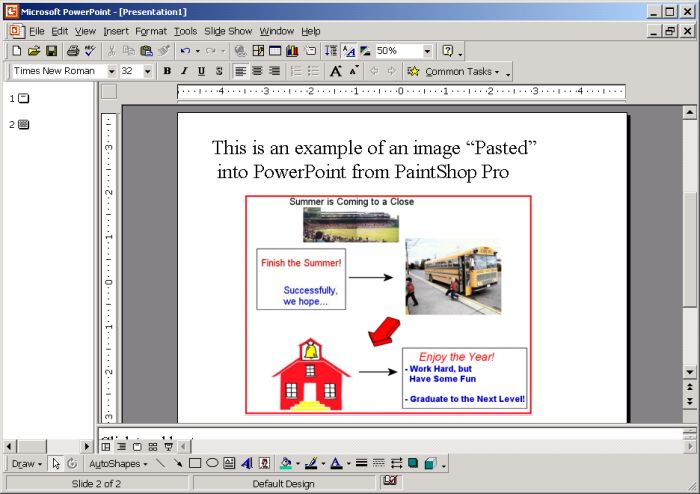Open Tables and Borders toolbar icon
The height and width of the screenshot is (494, 700).
click(258, 51)
